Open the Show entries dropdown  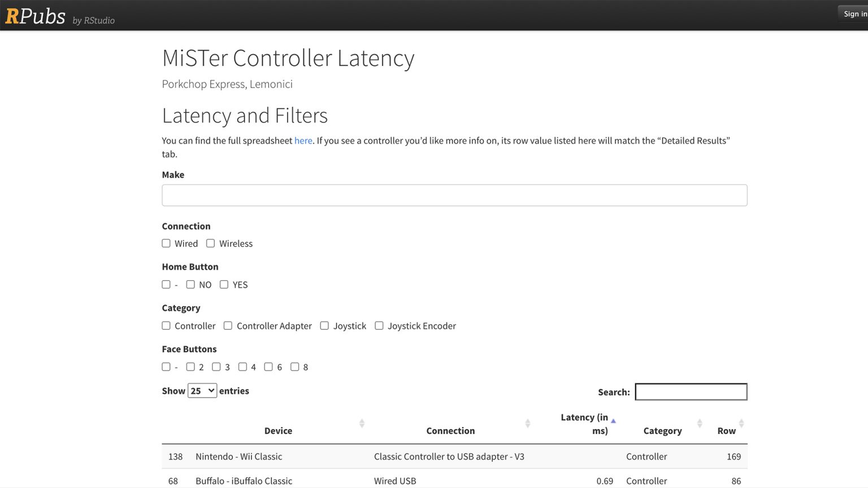(x=202, y=390)
